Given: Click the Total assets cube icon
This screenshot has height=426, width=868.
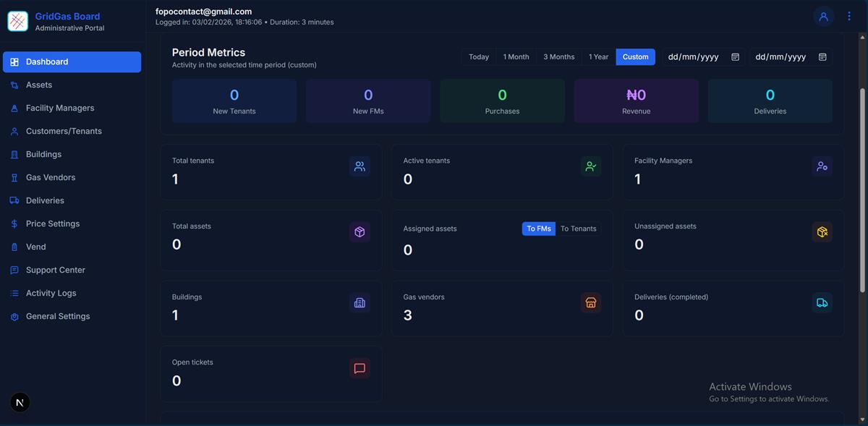Looking at the screenshot, I should (x=359, y=232).
